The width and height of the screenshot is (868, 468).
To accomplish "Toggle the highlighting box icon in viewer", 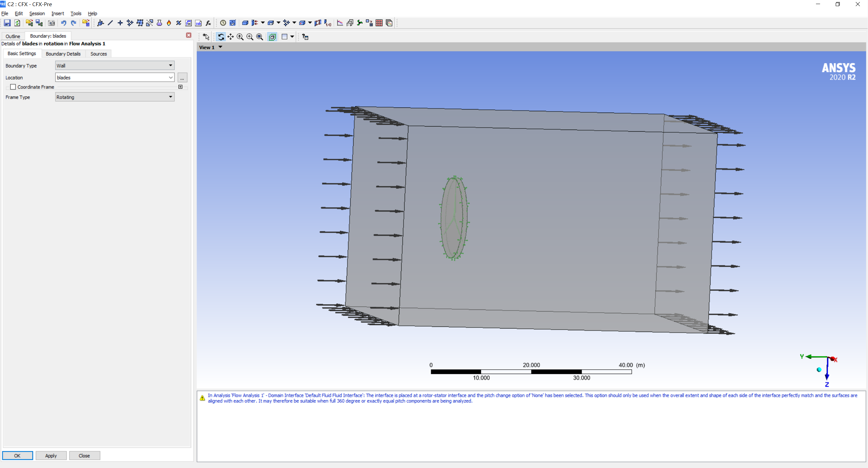I will [x=272, y=37].
